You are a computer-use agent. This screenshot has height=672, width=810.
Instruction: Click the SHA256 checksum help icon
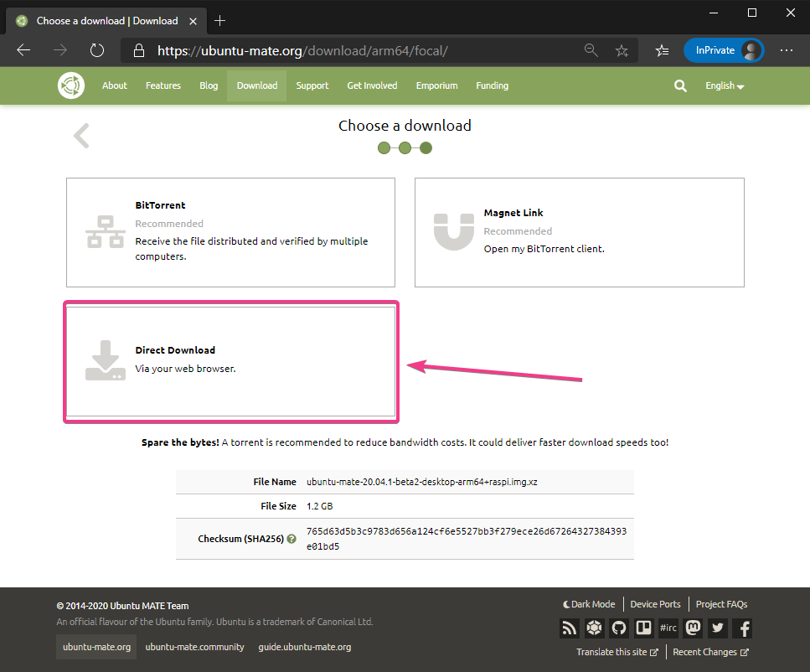[x=291, y=539]
